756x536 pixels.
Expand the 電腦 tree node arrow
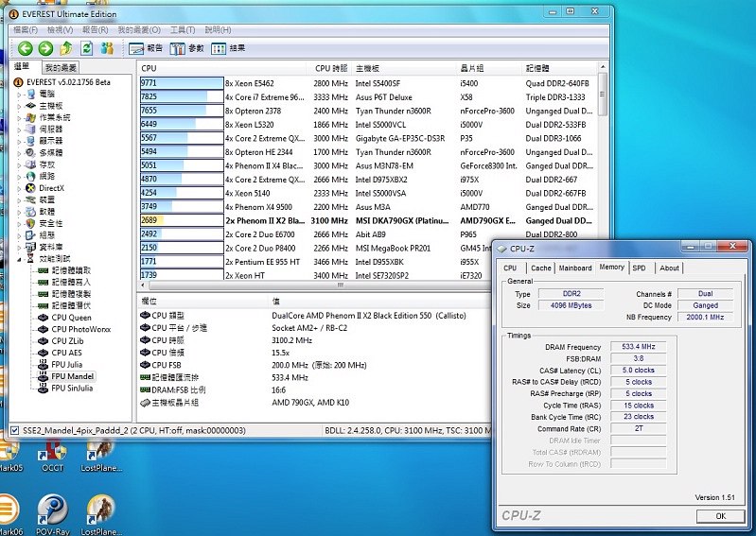click(19, 95)
